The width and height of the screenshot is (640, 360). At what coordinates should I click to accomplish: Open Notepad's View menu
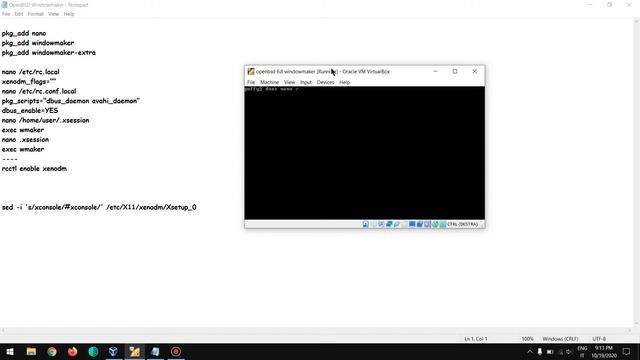[x=53, y=14]
